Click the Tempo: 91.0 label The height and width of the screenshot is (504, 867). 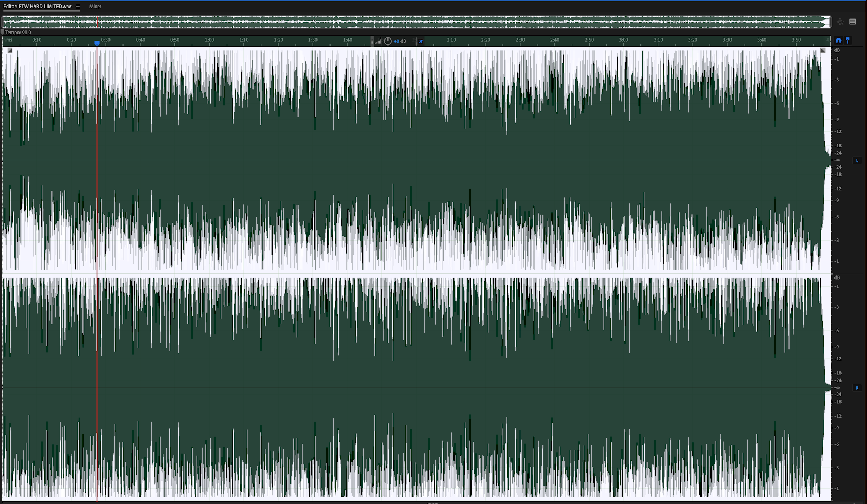tap(18, 33)
